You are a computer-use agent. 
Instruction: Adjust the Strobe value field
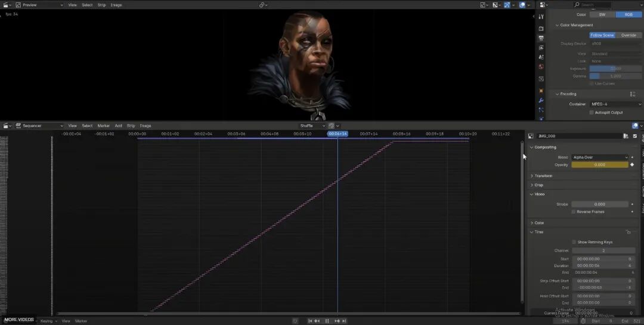[600, 204]
